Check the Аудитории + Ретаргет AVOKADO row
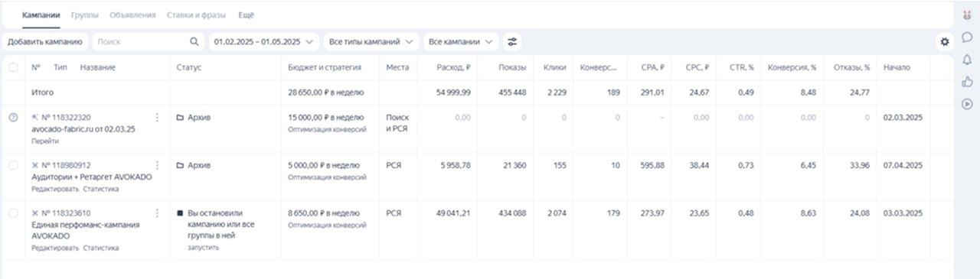This screenshot has height=279, width=980. click(13, 165)
